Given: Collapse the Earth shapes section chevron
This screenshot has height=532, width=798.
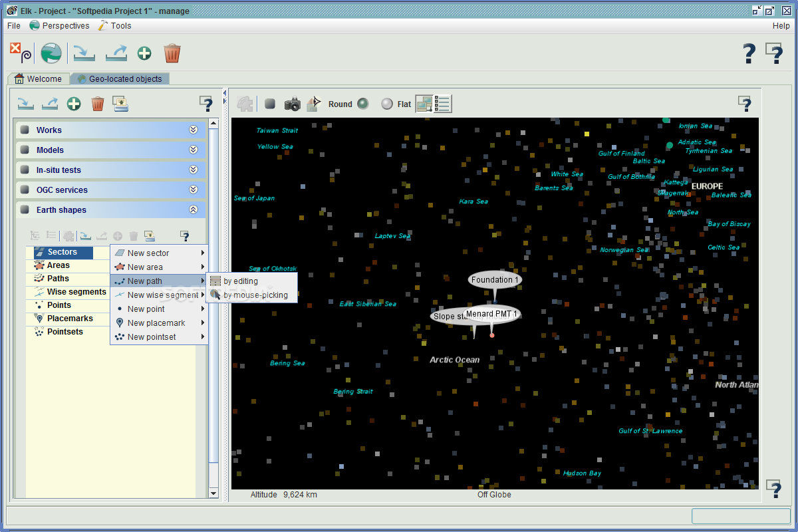Looking at the screenshot, I should click(194, 210).
